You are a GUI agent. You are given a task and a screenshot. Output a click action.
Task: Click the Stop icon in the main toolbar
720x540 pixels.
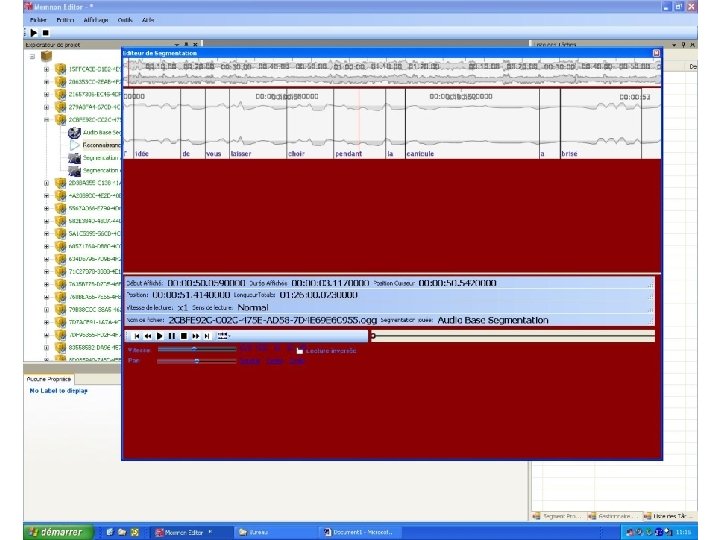pyautogui.click(x=45, y=33)
